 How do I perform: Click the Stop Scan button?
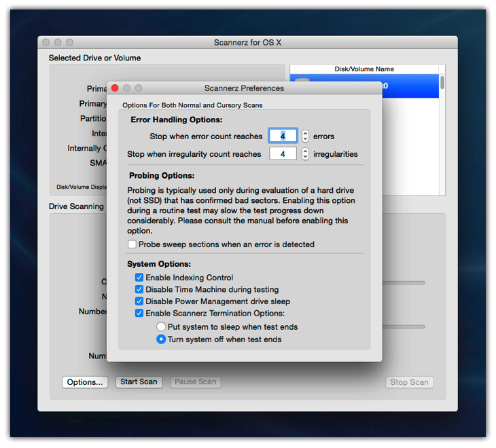coord(409,382)
